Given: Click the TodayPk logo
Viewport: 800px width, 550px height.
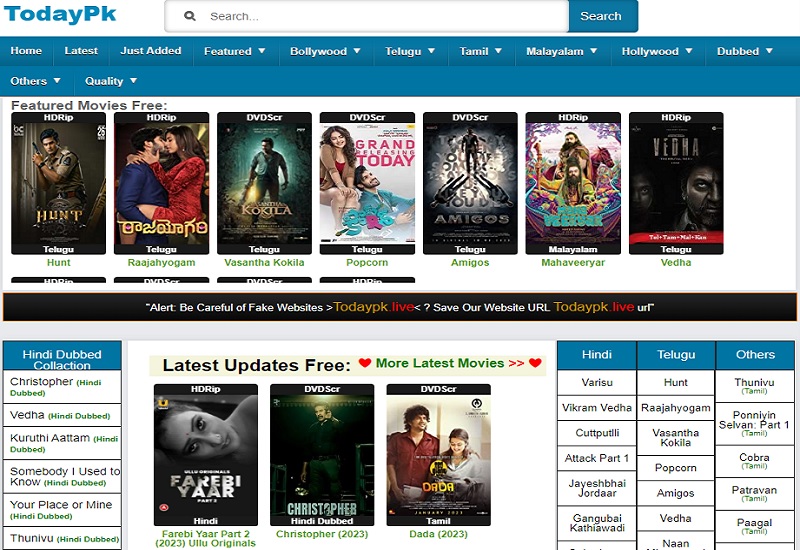Looking at the screenshot, I should [x=60, y=14].
